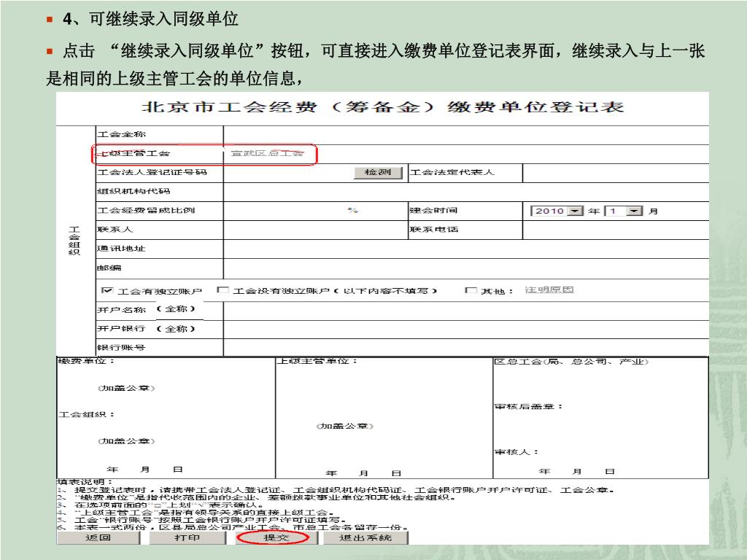Check 工会有独立账户 checkbox

pos(107,290)
